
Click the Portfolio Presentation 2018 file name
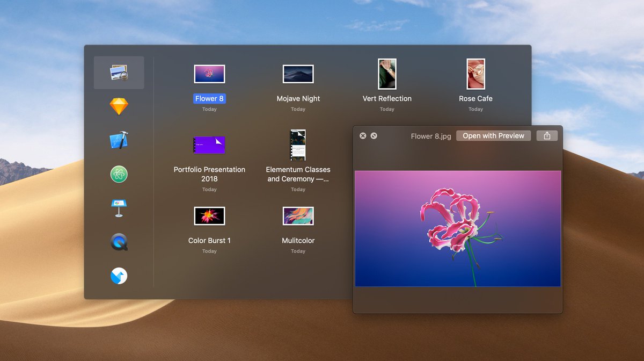click(x=209, y=174)
